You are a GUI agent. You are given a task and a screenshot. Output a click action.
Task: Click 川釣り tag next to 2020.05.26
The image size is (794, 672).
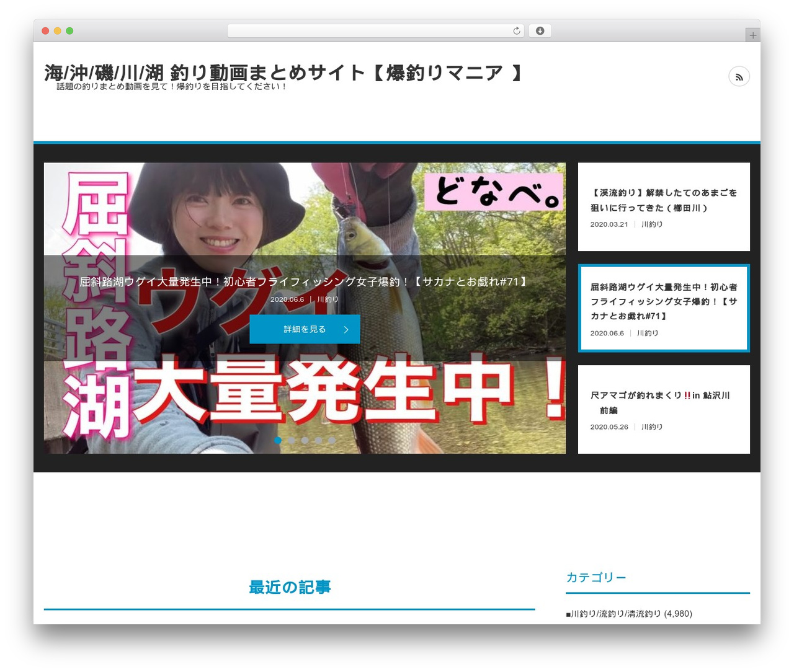652,427
